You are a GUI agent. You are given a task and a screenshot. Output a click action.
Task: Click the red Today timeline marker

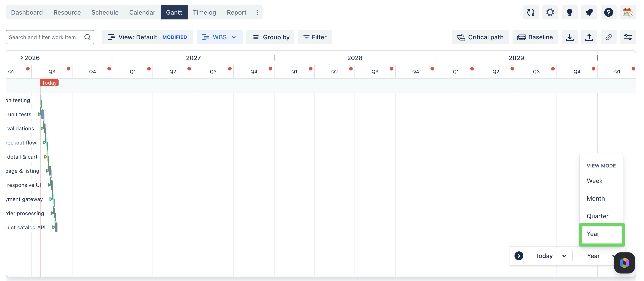point(49,82)
